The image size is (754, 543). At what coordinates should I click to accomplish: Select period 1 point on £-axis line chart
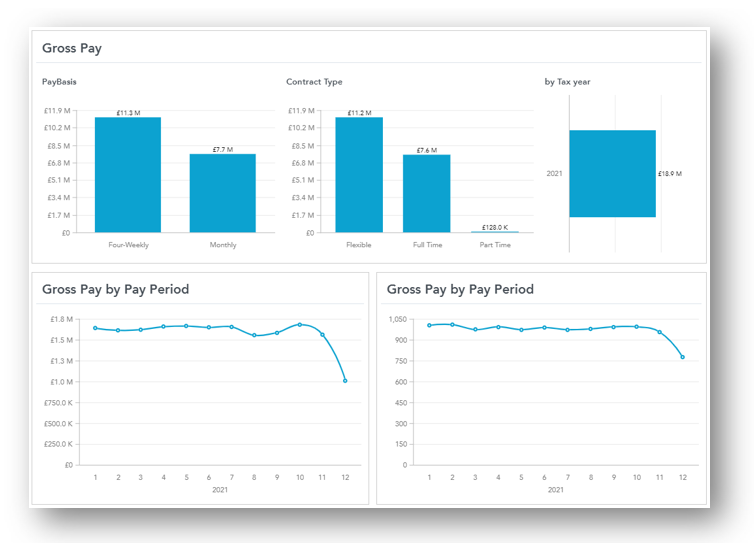[95, 328]
